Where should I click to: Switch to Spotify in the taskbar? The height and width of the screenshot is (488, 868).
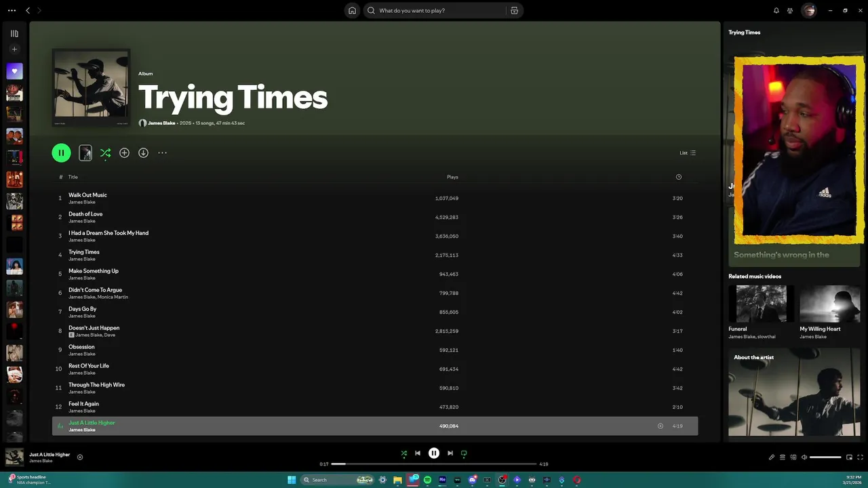point(427,480)
